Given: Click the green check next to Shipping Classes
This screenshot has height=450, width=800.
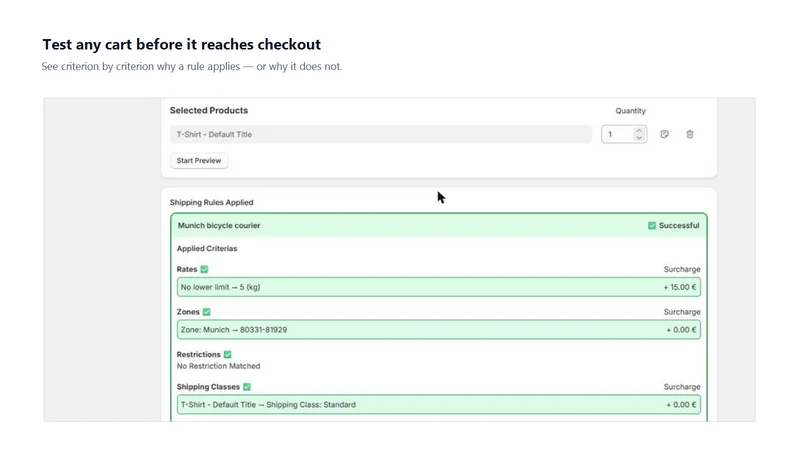Looking at the screenshot, I should pos(247,387).
